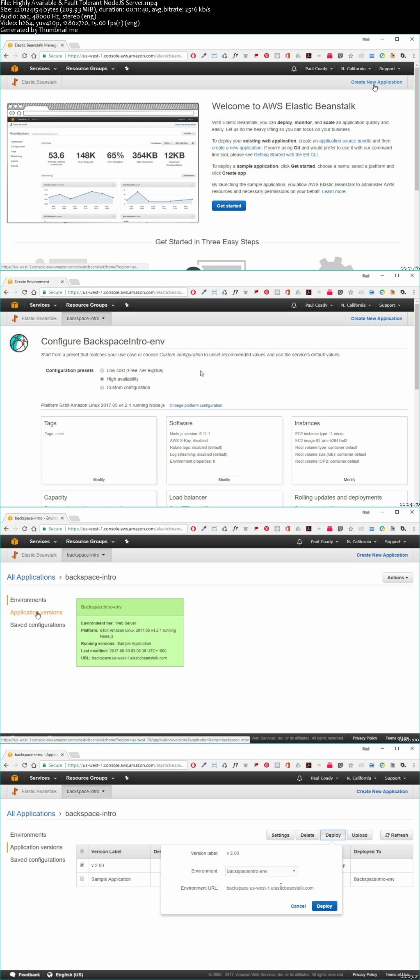Image resolution: width=420 pixels, height=980 pixels.
Task: Open the N. California region menu in Create Environment window
Action: pos(356,305)
